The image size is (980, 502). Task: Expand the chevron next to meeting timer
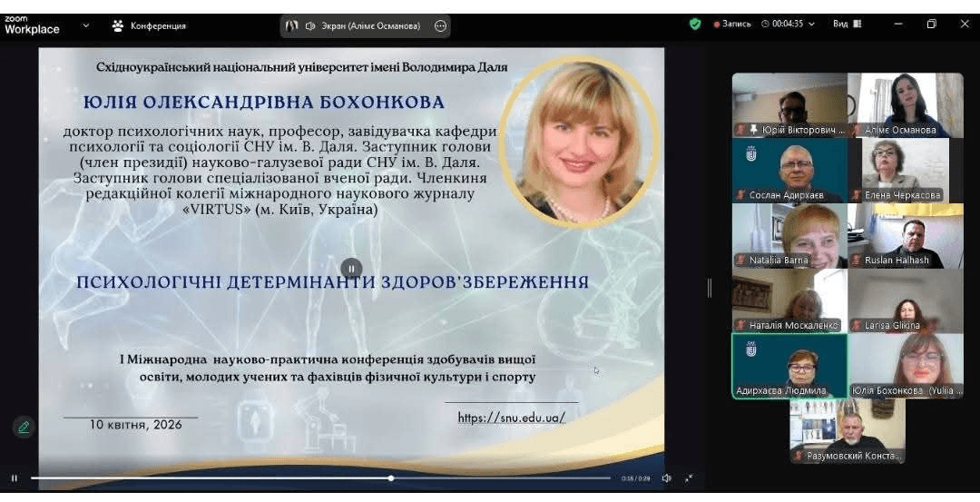[x=812, y=24]
